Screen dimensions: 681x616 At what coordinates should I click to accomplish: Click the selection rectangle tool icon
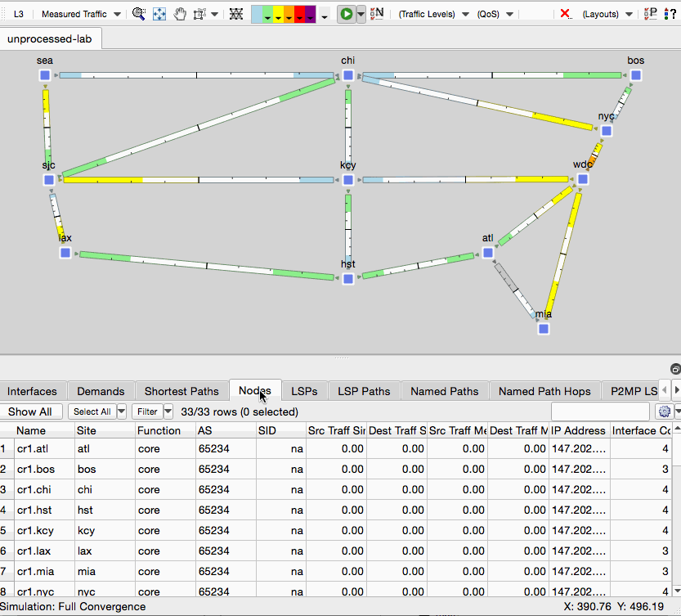(199, 14)
